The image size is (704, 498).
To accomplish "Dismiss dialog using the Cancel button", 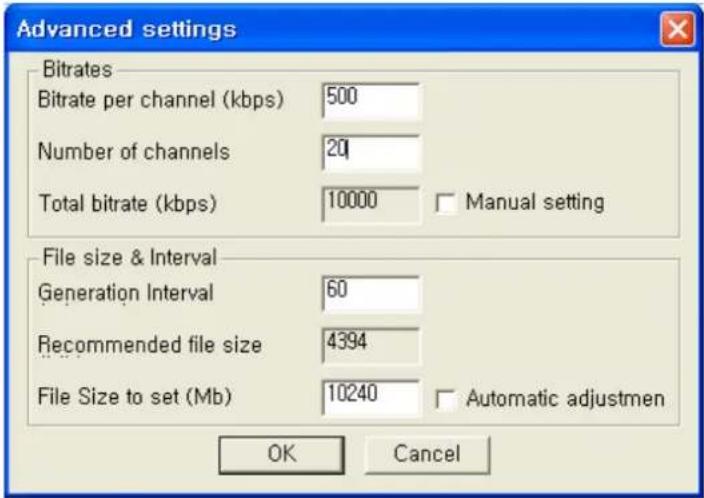I will tap(427, 454).
